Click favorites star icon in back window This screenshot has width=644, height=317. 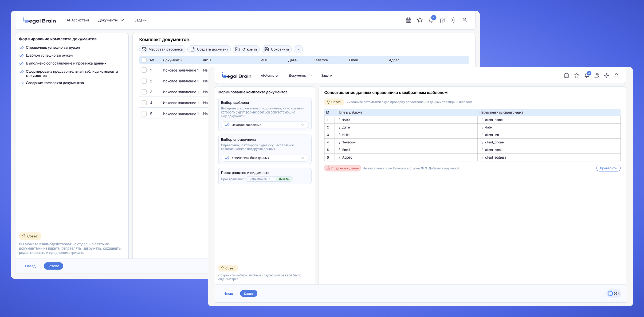coord(420,20)
